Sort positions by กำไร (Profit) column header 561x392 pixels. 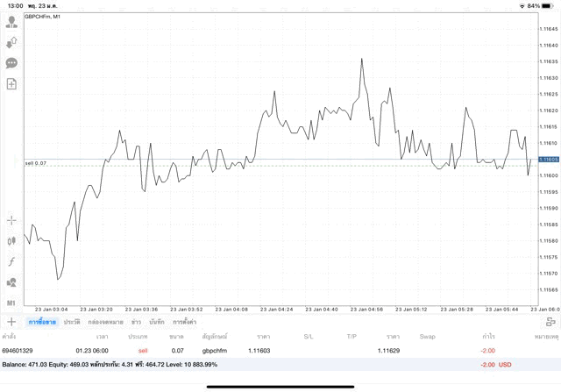coord(487,337)
